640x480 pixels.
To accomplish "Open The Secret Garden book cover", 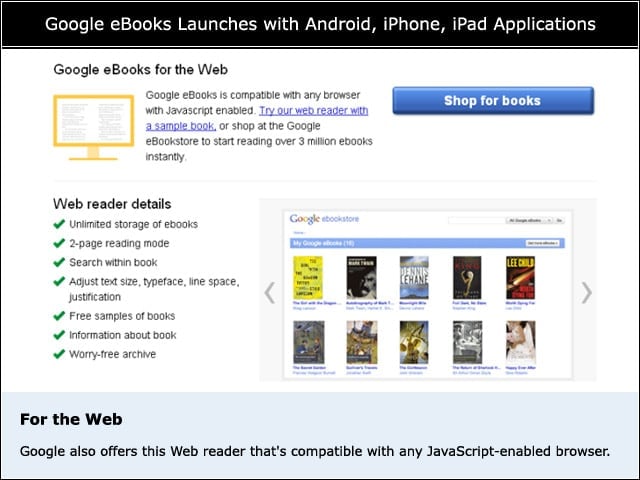I will [x=309, y=342].
